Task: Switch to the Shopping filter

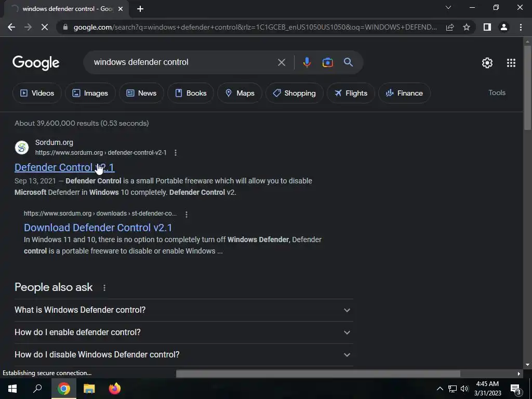Action: point(294,93)
